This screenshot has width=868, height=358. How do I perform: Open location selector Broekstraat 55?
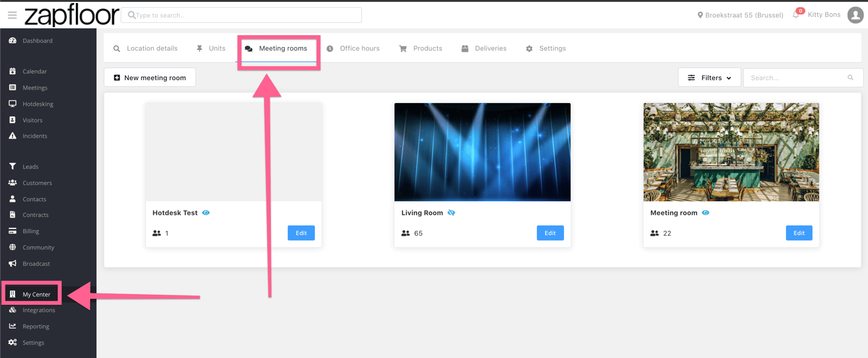(740, 15)
